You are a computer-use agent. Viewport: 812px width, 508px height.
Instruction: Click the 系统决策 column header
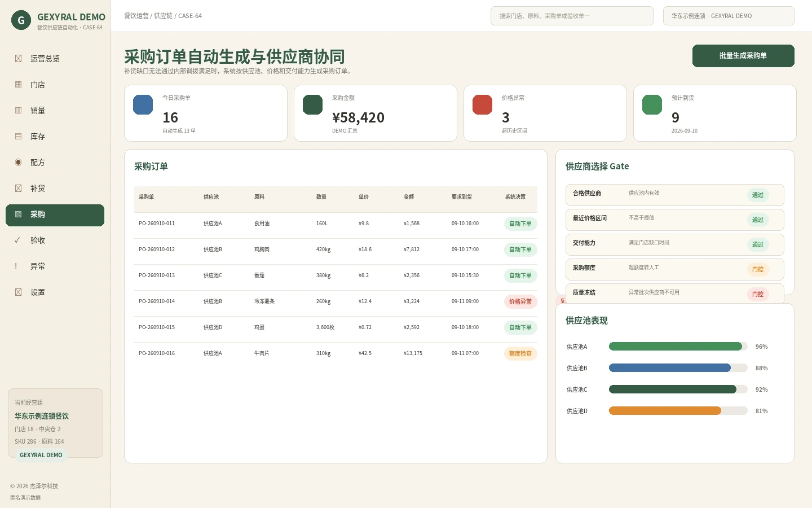tap(515, 197)
